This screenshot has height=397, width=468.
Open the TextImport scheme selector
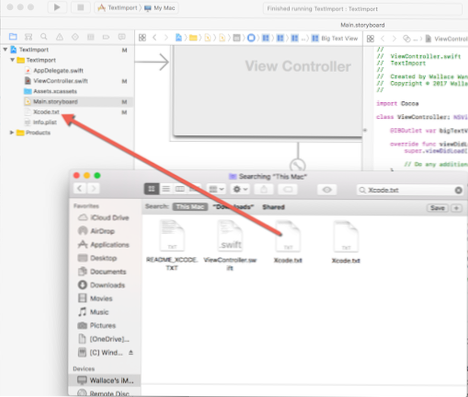(x=117, y=8)
